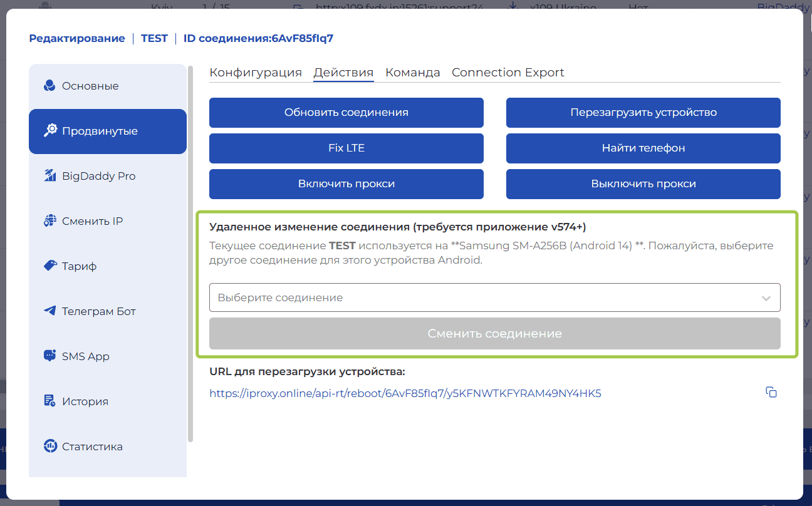Open the Основные section label

tap(90, 86)
